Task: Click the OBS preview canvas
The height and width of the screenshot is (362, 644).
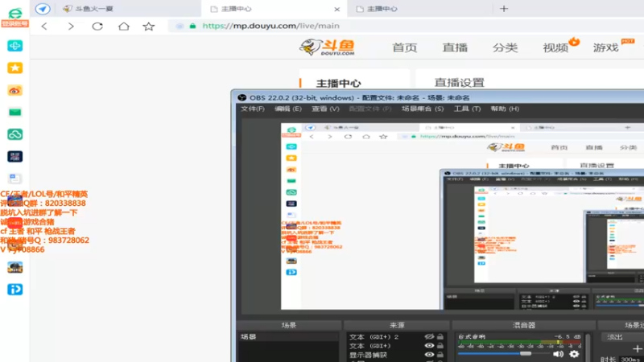Action: pyautogui.click(x=462, y=216)
